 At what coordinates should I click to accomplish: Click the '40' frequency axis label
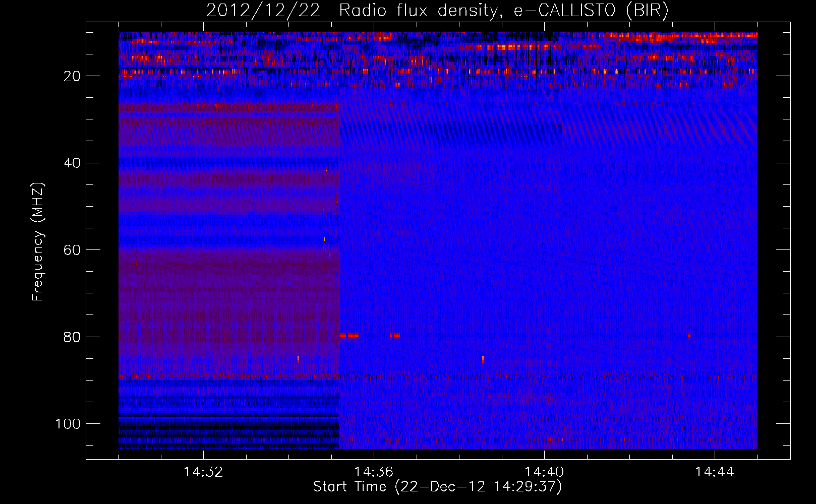click(x=73, y=163)
